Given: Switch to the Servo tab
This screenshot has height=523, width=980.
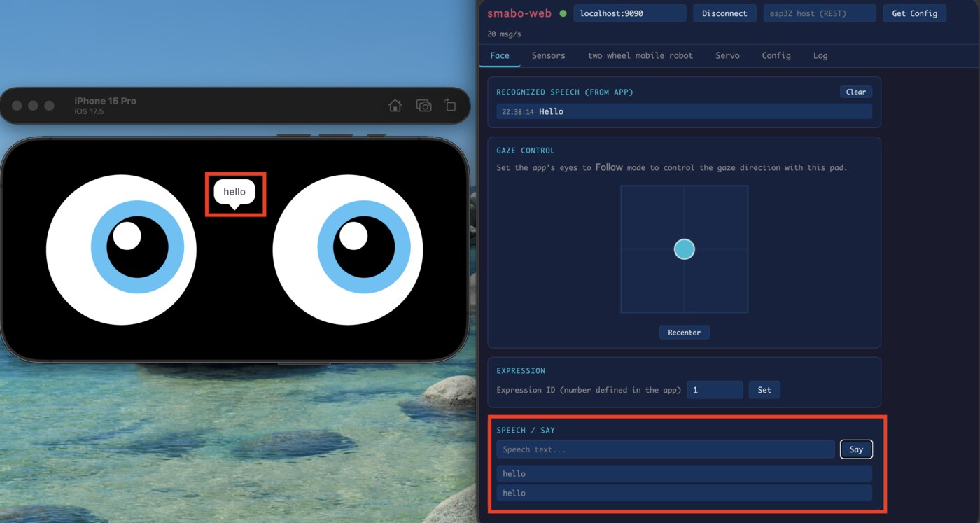Looking at the screenshot, I should pos(727,55).
